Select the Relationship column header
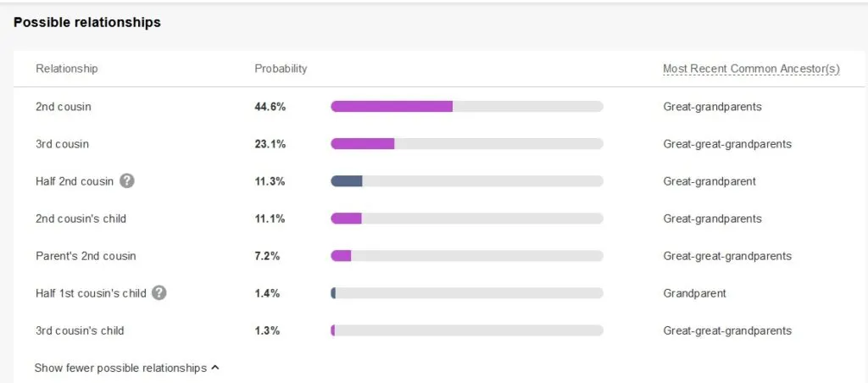 tap(66, 69)
